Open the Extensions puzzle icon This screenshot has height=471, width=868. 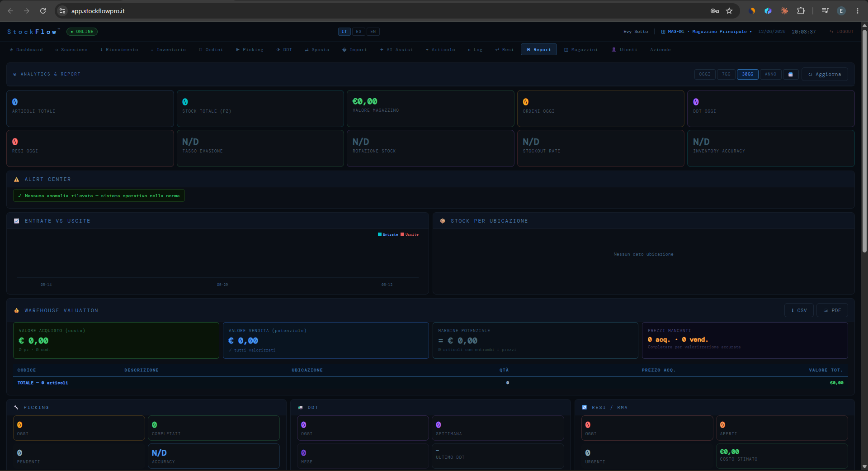[x=801, y=11]
